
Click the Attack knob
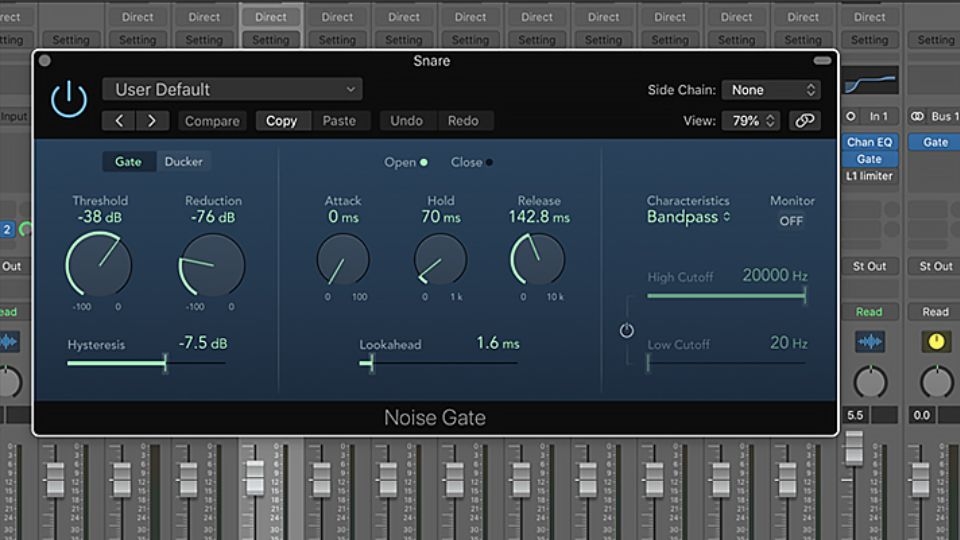[x=343, y=260]
